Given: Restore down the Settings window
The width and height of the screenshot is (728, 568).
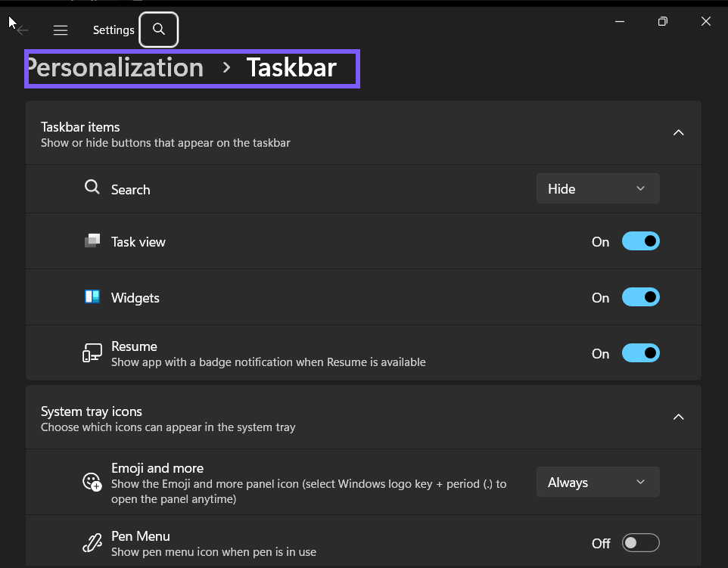Looking at the screenshot, I should (x=662, y=21).
